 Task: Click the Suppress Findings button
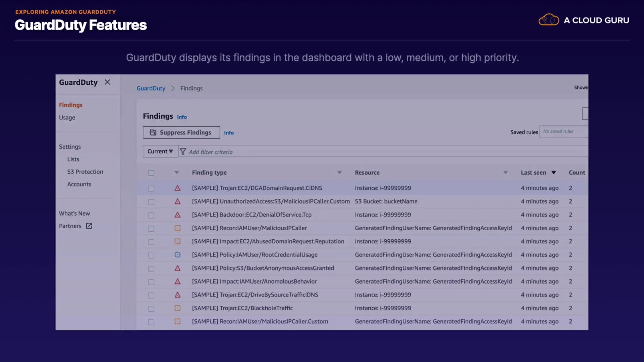click(181, 132)
